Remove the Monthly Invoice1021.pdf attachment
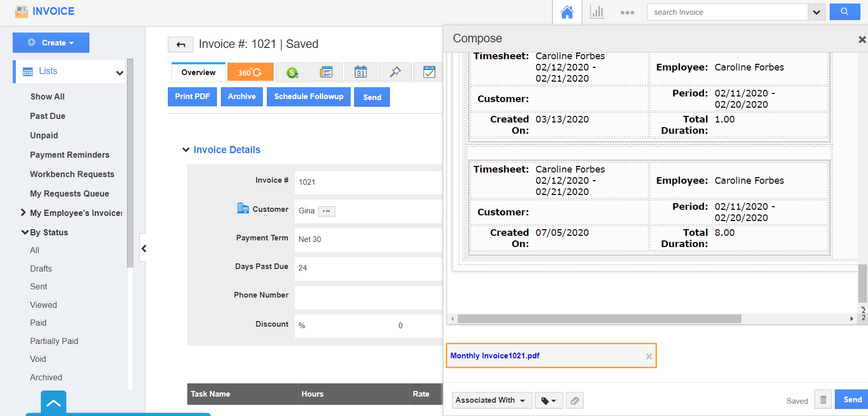The height and width of the screenshot is (416, 868). coord(649,356)
